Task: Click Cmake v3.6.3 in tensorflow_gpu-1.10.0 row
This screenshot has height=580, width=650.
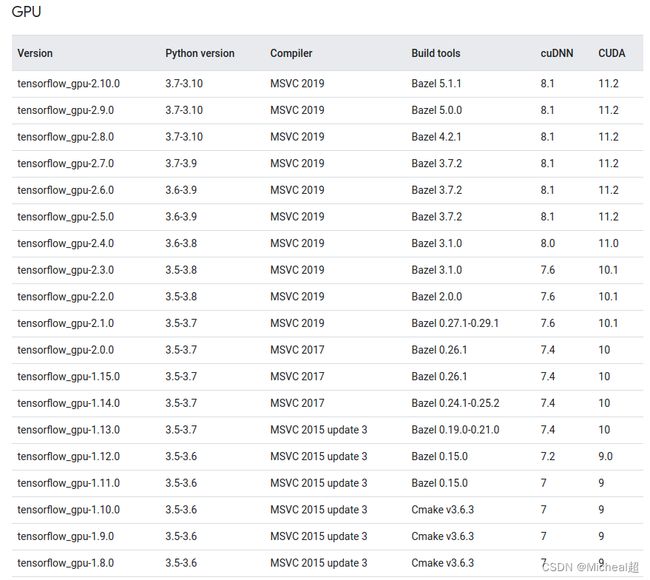Action: click(442, 510)
